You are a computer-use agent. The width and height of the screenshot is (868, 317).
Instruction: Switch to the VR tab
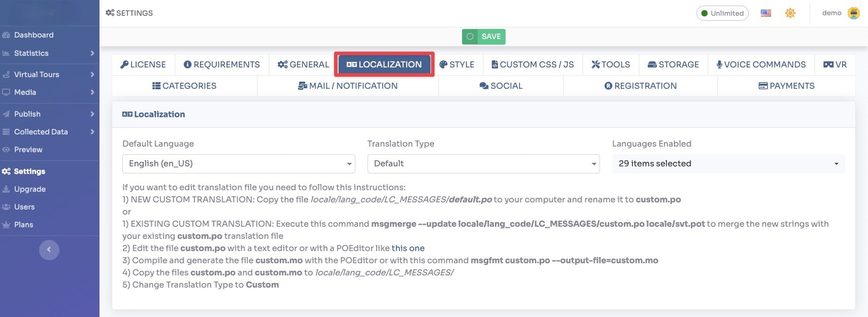835,64
